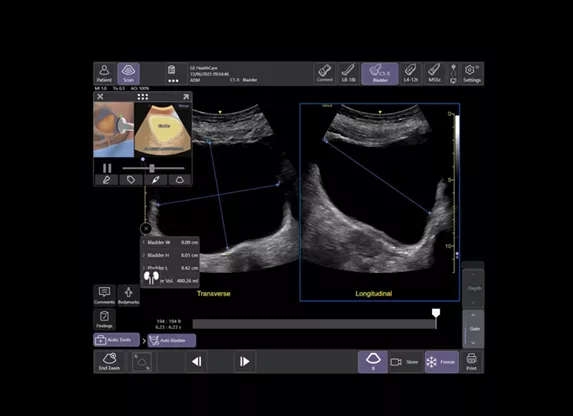Image resolution: width=573 pixels, height=416 pixels.
Task: Select the M5Sc probe
Action: (x=435, y=73)
